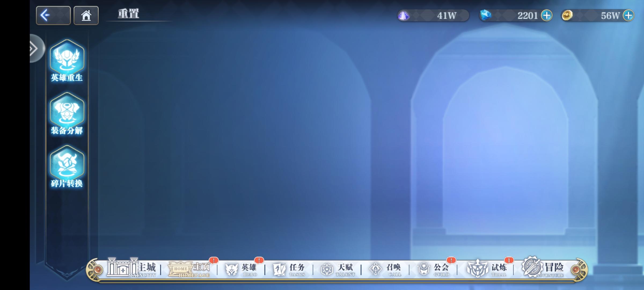Tap the back arrow button
The image size is (644, 290).
point(53,15)
